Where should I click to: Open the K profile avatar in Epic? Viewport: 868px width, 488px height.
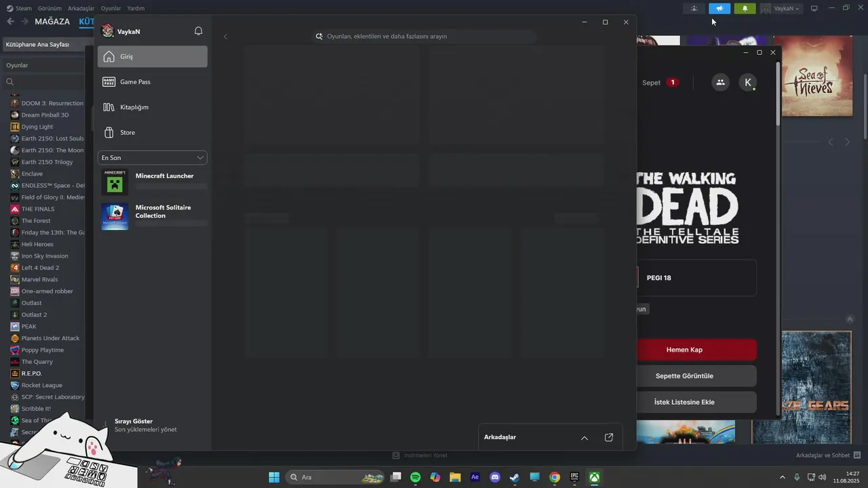tap(748, 83)
